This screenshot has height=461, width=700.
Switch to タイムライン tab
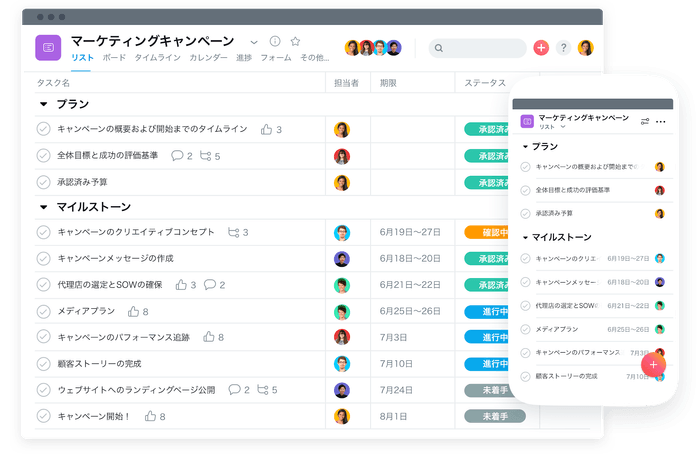(x=158, y=58)
